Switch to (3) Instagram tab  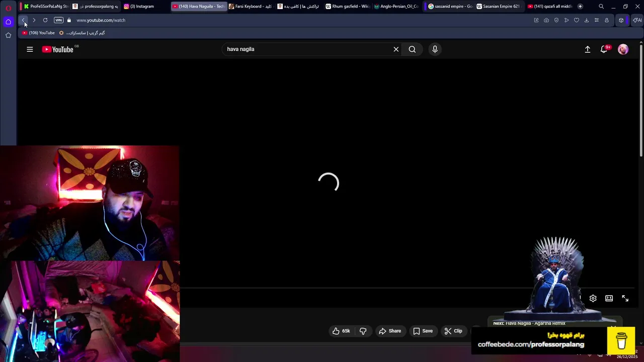145,7
